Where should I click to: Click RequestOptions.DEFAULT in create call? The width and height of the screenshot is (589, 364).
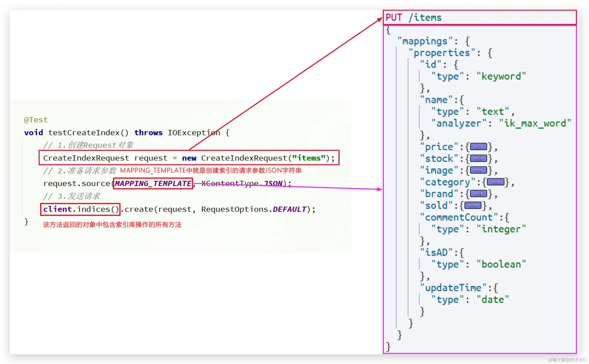(x=254, y=209)
